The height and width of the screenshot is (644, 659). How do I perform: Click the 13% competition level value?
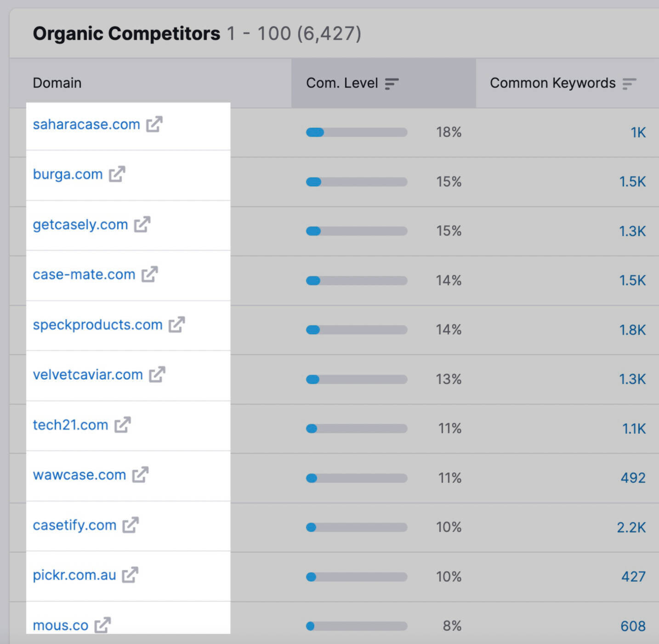tap(449, 379)
